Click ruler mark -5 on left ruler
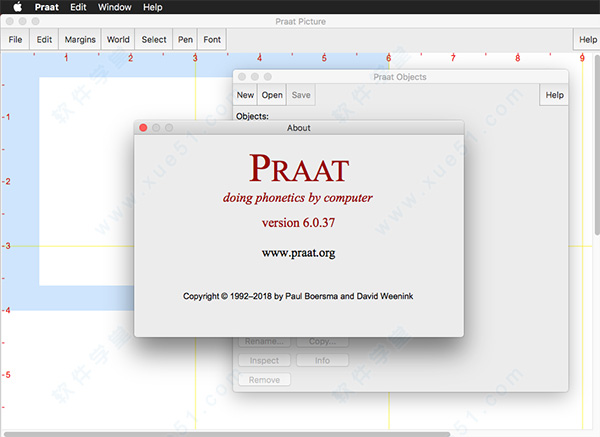Image resolution: width=600 pixels, height=437 pixels. tap(6, 375)
